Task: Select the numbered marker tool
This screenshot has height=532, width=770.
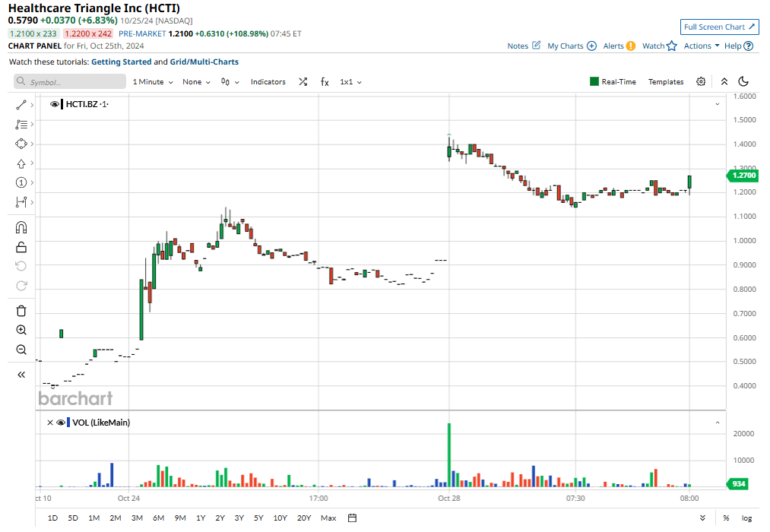Action: 21,182
